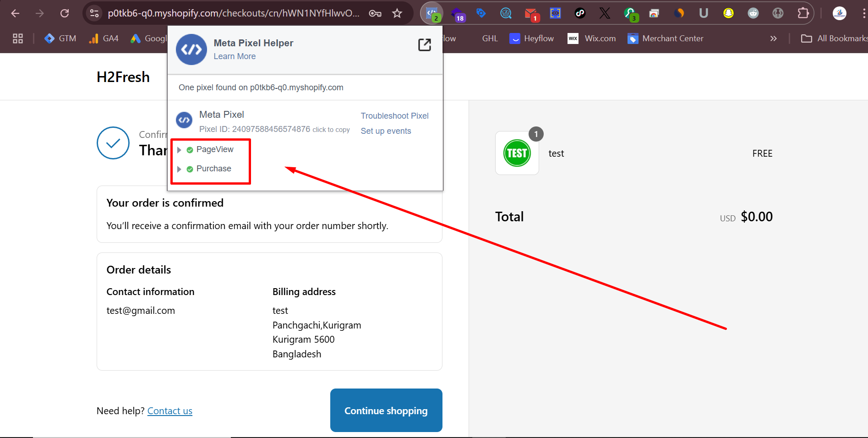Open the Google Tag Assistant extension icon
This screenshot has height=438, width=868.
tap(480, 13)
